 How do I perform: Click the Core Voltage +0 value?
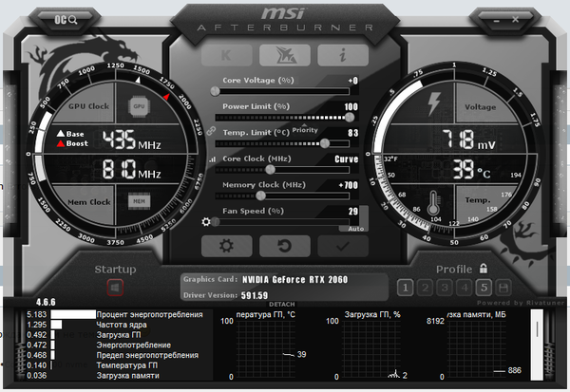(353, 81)
